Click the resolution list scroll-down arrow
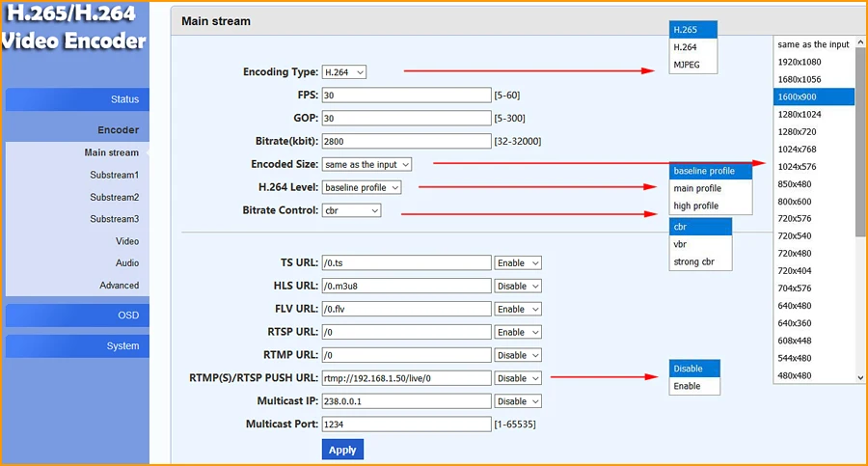Screen dimensions: 868x466 (860, 377)
